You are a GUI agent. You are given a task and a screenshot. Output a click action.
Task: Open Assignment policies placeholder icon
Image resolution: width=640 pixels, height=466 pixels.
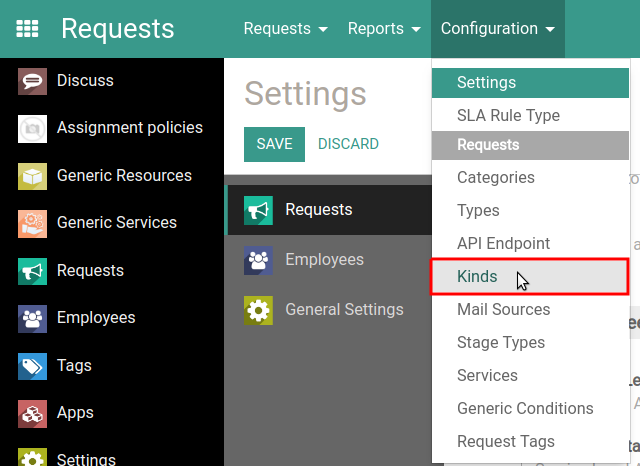[32, 129]
